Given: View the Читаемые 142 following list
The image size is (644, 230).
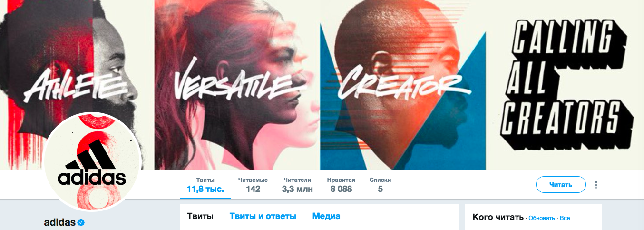Looking at the screenshot, I should (x=253, y=185).
